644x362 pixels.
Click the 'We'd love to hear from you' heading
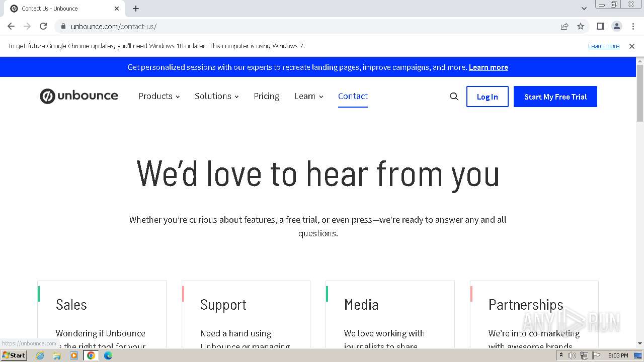coord(318,174)
